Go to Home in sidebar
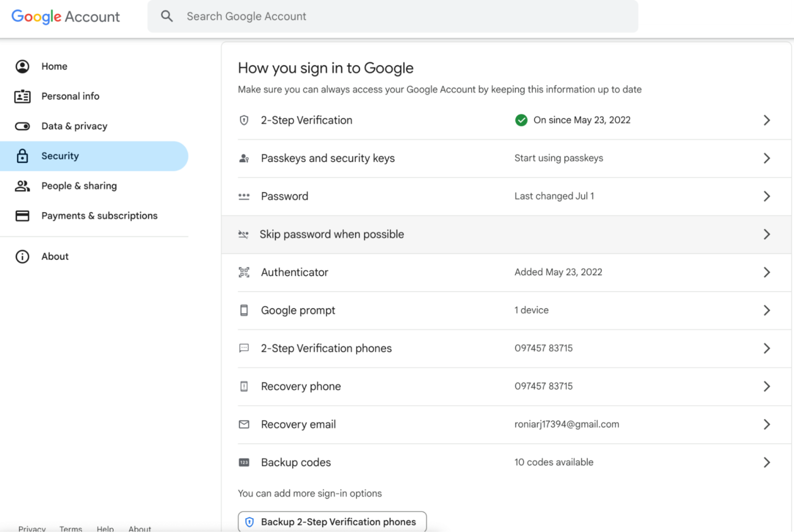Screen dimensions: 794x532 pyautogui.click(x=94, y=66)
